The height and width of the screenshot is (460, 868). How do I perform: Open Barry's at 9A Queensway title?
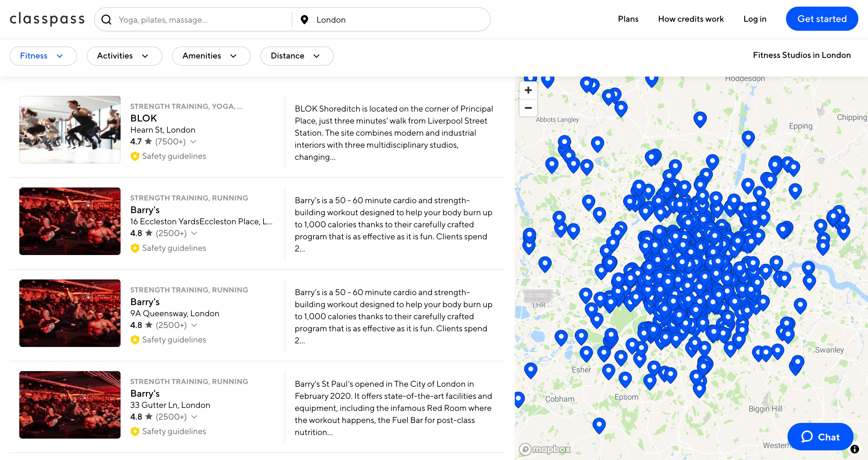click(x=145, y=302)
